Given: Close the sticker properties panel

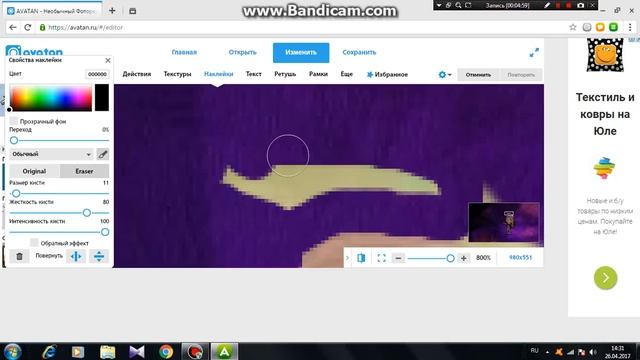Looking at the screenshot, I should coord(108,60).
